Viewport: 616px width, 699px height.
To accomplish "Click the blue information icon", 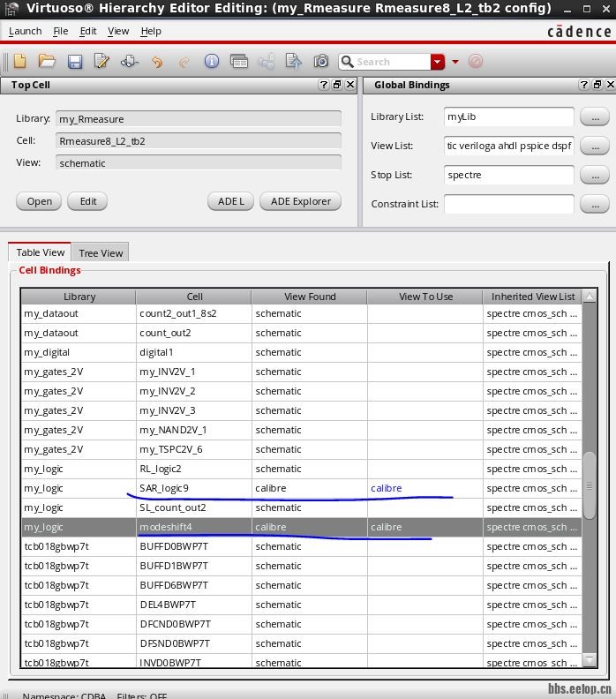I will point(212,61).
